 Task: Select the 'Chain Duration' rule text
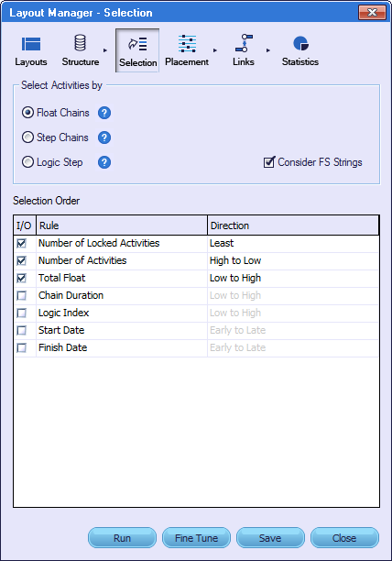(x=71, y=295)
